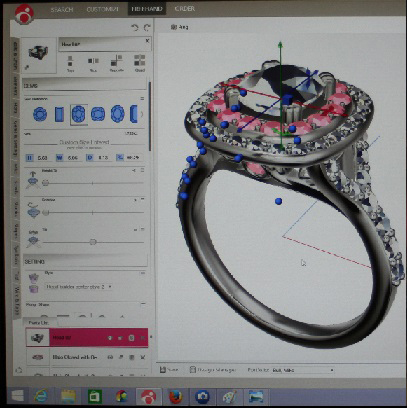Open Internet Explorer from taskbar
This screenshot has width=407, height=408.
coord(42,396)
